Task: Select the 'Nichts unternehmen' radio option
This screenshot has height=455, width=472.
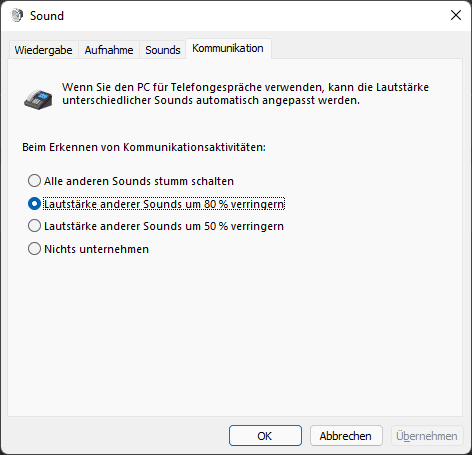Action: pos(88,249)
